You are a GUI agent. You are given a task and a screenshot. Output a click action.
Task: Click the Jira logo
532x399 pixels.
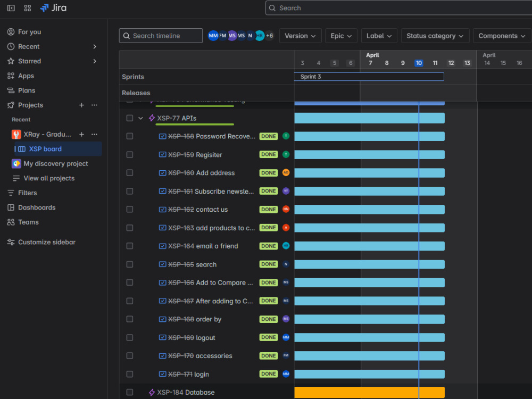point(53,8)
